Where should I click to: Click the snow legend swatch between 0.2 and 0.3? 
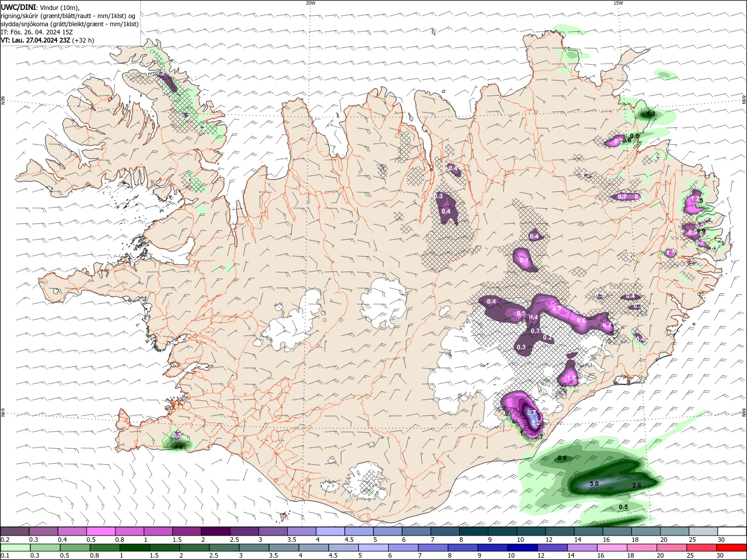[15, 531]
